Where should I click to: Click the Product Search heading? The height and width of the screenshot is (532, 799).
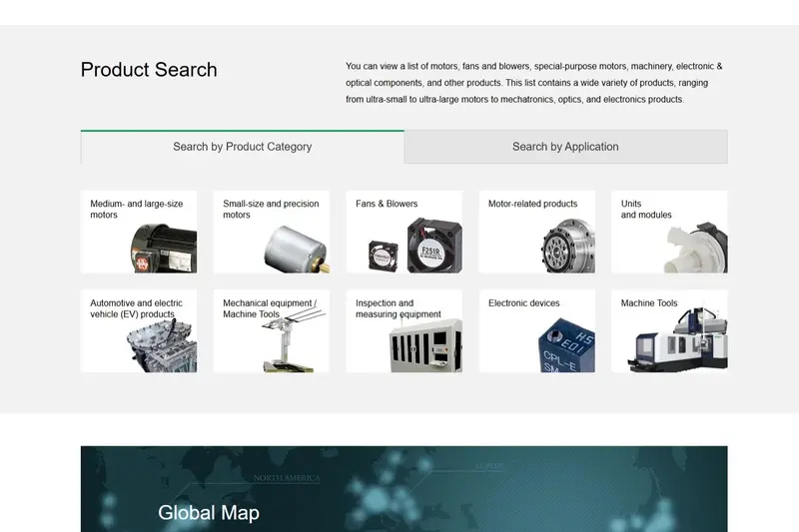click(149, 70)
